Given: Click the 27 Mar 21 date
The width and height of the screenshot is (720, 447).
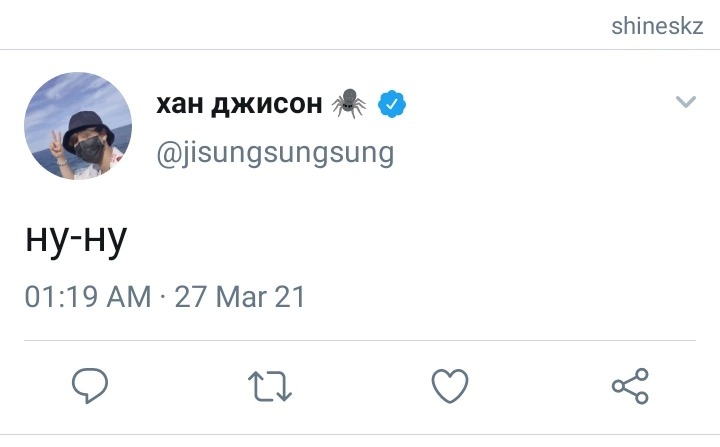Looking at the screenshot, I should click(240, 297).
